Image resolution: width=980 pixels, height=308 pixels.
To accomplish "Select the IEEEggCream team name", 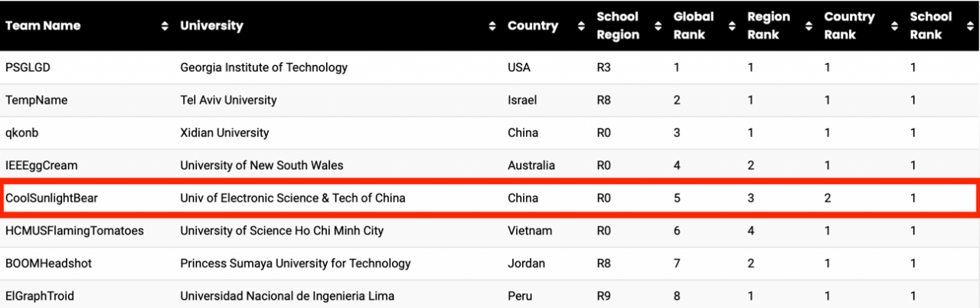I will [41, 165].
